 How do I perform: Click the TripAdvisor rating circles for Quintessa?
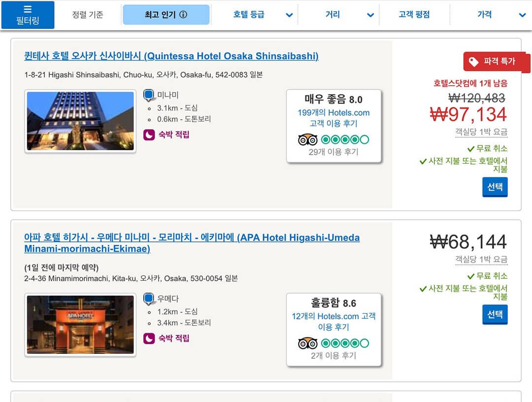click(x=345, y=139)
